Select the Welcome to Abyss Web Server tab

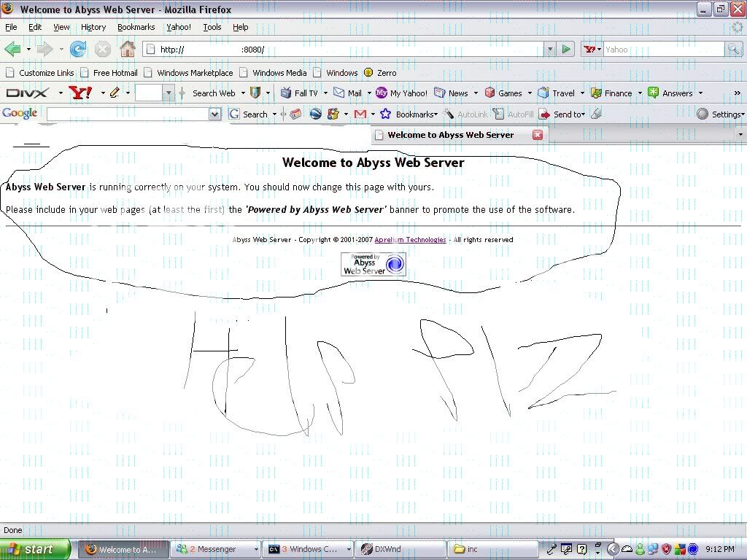pyautogui.click(x=450, y=135)
